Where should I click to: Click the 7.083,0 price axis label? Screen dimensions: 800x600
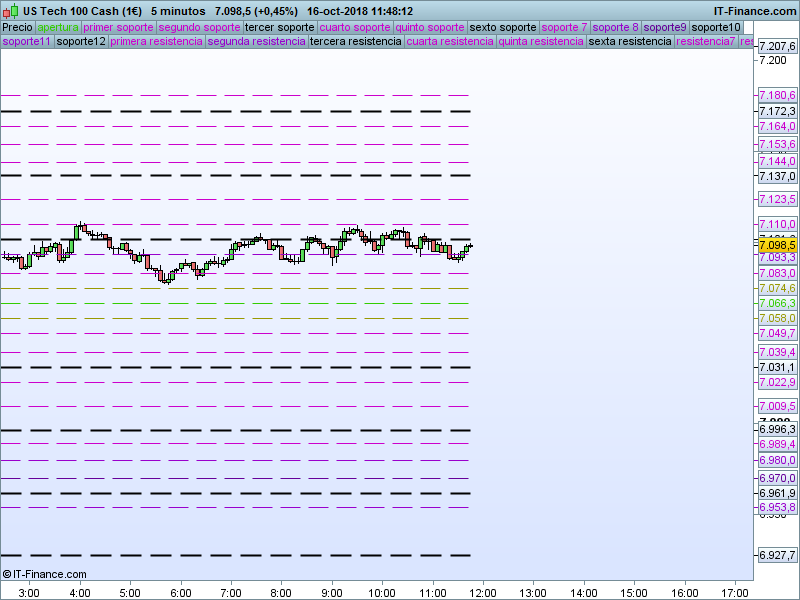pyautogui.click(x=778, y=273)
